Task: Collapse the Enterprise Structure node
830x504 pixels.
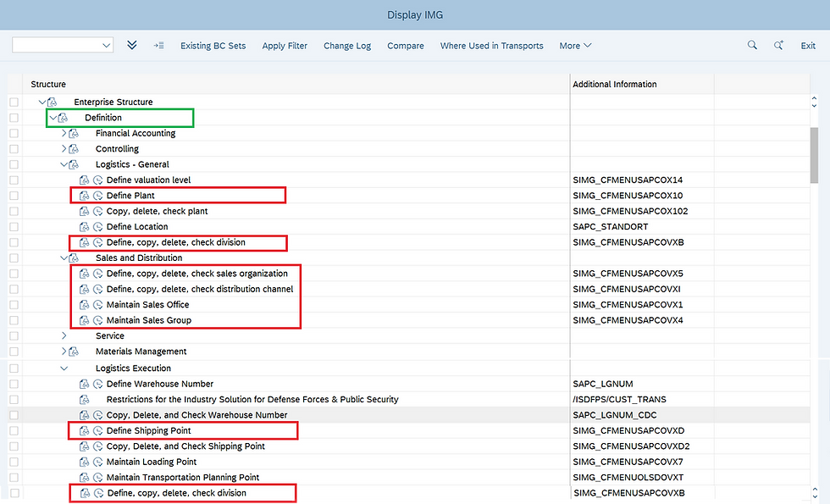Action: (x=41, y=101)
